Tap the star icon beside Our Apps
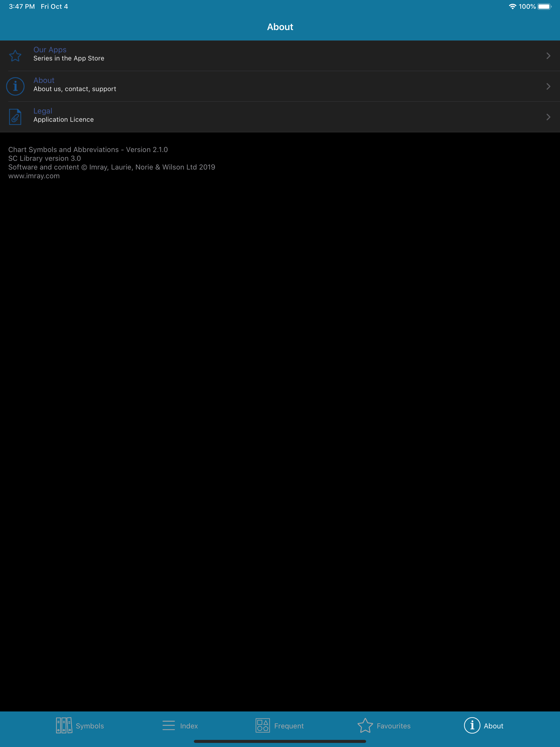 [15, 56]
